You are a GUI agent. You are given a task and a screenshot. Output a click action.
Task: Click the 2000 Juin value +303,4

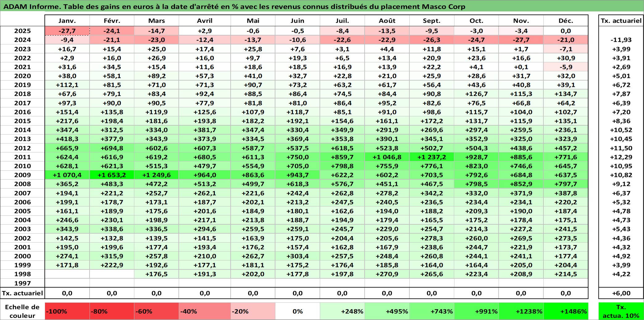tap(298, 256)
